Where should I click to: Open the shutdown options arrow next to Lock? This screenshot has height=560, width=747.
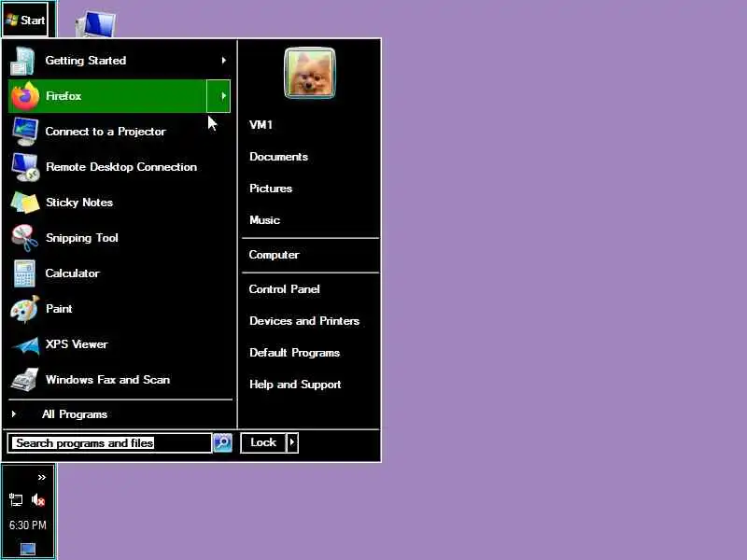[x=292, y=442]
